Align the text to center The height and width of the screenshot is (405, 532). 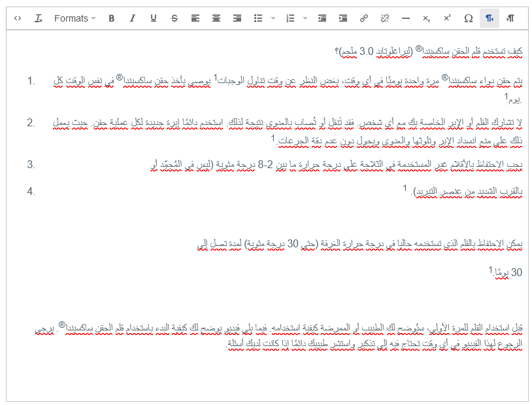216,18
